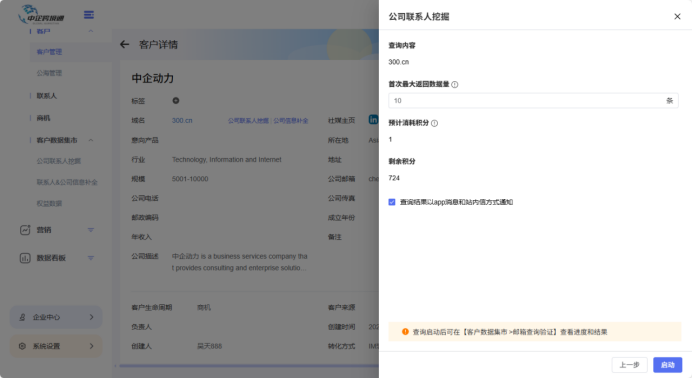Click the 企业中心 icon
Image resolution: width=693 pixels, height=378 pixels.
pos(22,317)
